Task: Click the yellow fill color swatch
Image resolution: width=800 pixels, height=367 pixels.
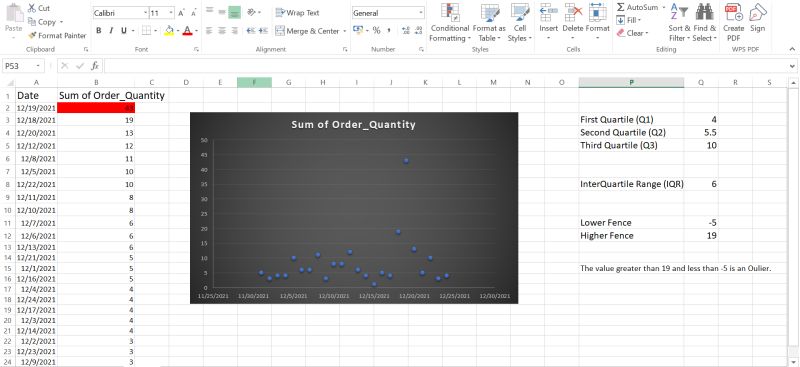Action: [x=169, y=31]
